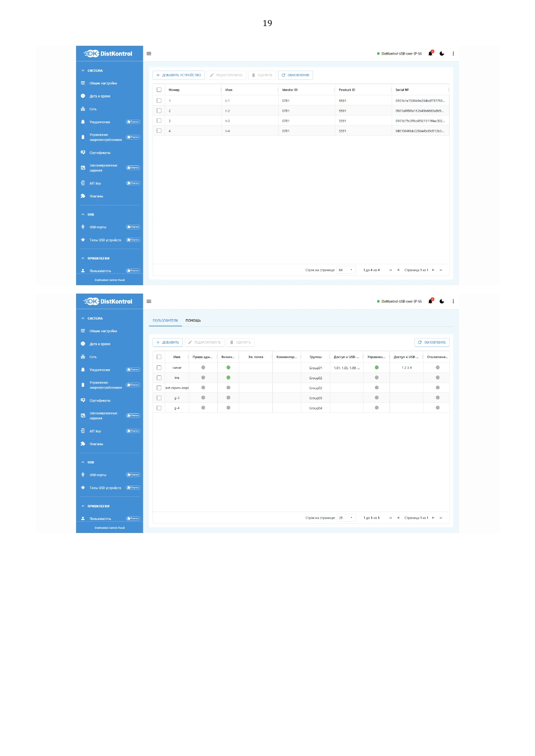Collapse ПРИВИЛЕГИИ section beside the Vendor ID table

[83, 258]
